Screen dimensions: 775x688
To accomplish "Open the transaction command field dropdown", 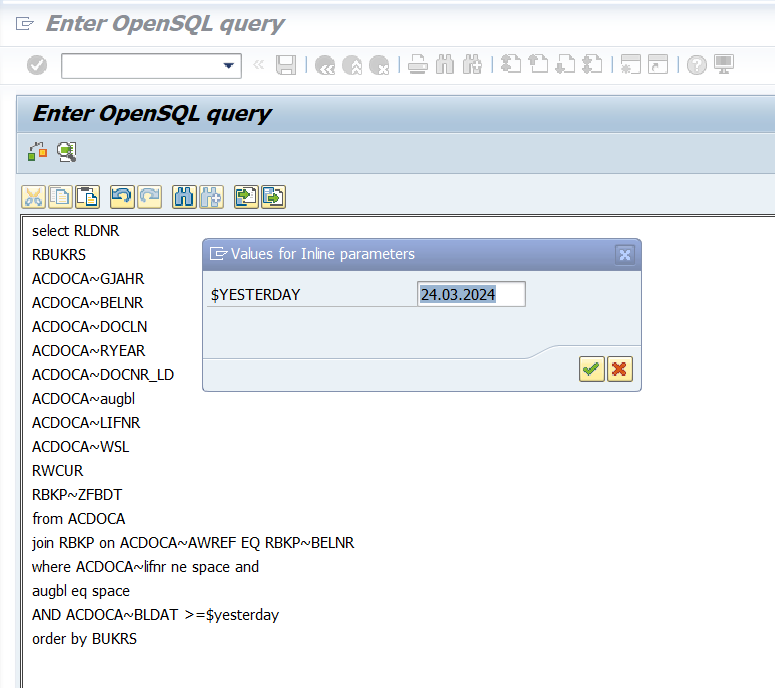I will click(x=230, y=65).
